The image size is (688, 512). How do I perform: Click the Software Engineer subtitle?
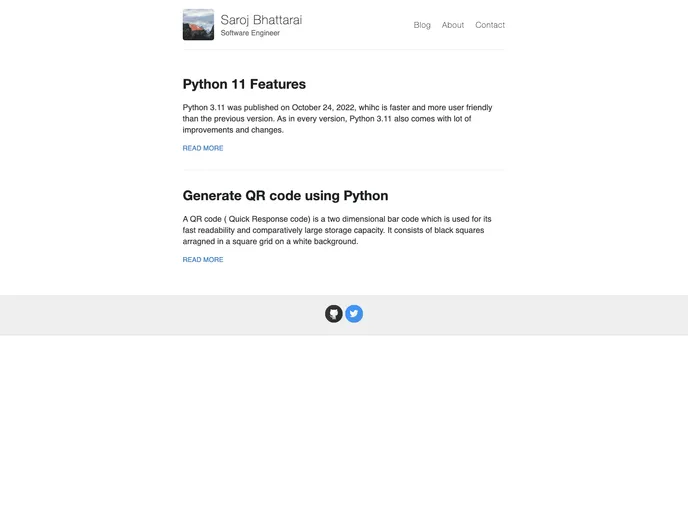(250, 34)
